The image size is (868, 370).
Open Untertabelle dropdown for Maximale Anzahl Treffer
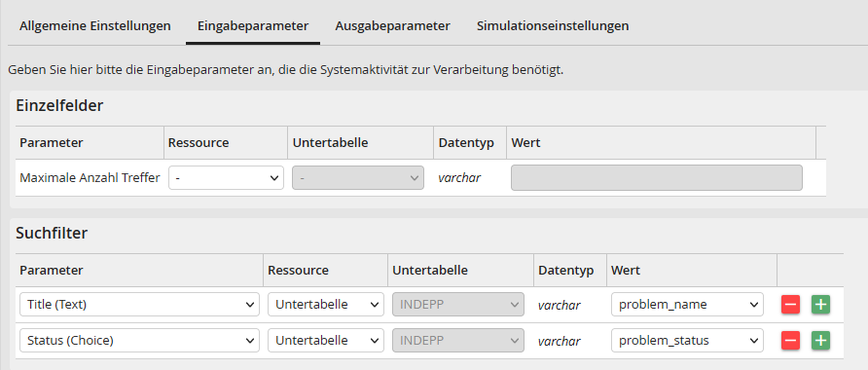(358, 178)
